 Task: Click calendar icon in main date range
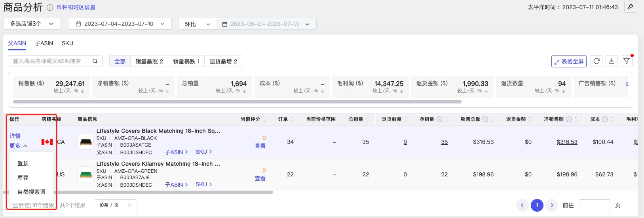point(78,24)
